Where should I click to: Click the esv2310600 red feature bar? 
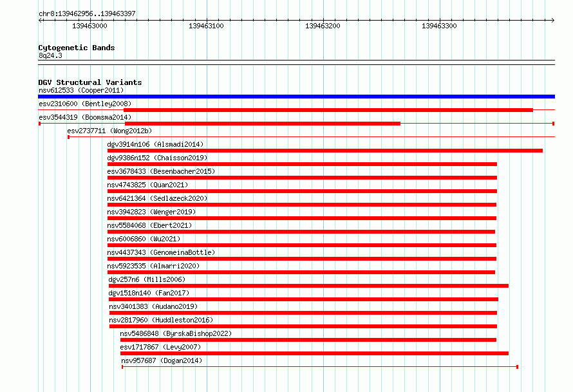(328, 110)
